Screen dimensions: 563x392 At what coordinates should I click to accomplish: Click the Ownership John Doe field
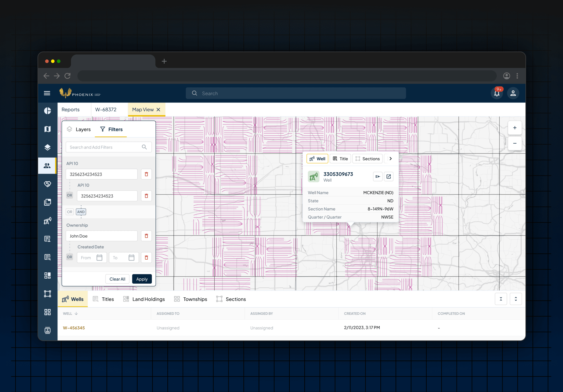click(x=101, y=236)
